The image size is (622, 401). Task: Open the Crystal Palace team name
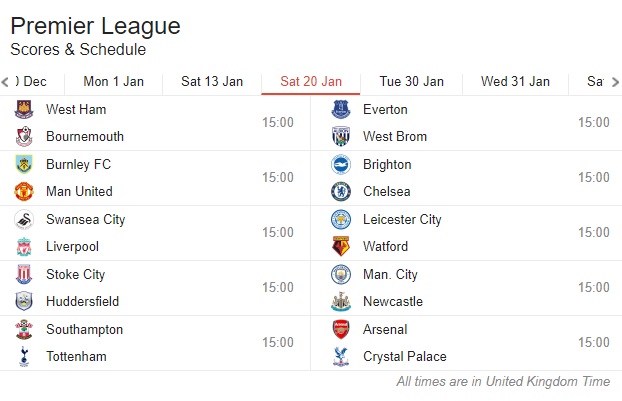coord(405,356)
